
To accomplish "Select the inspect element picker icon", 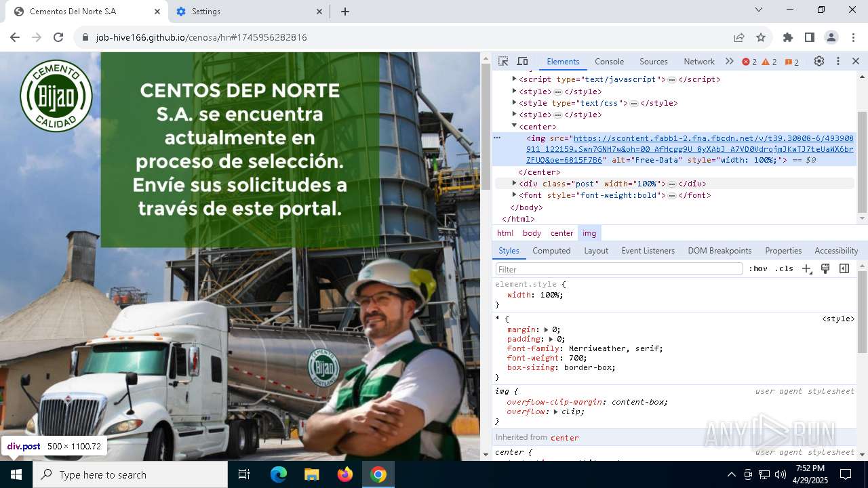I will 503,61.
